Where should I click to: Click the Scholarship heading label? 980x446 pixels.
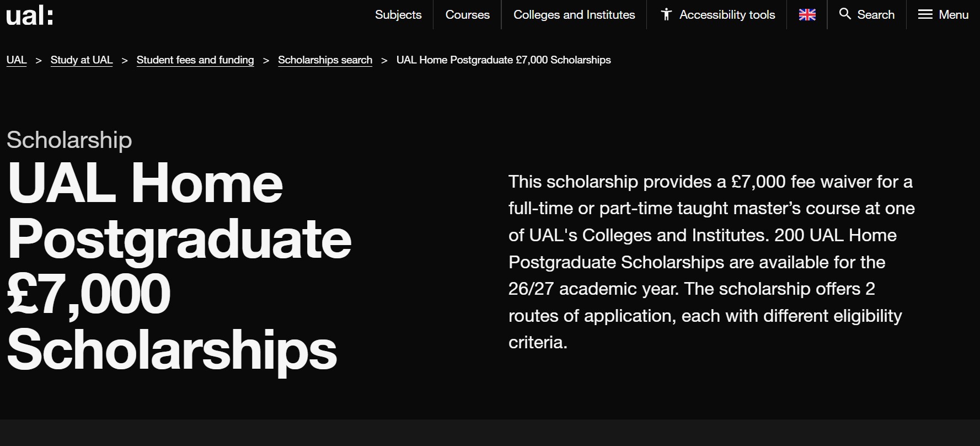click(x=68, y=140)
